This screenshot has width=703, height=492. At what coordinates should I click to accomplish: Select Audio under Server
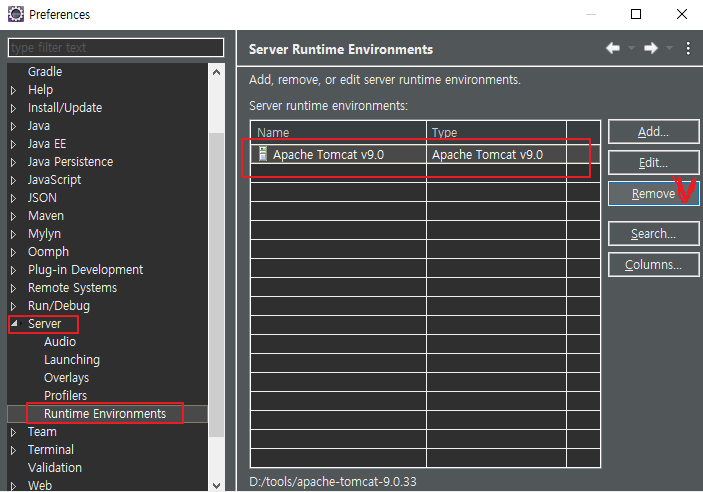[60, 341]
